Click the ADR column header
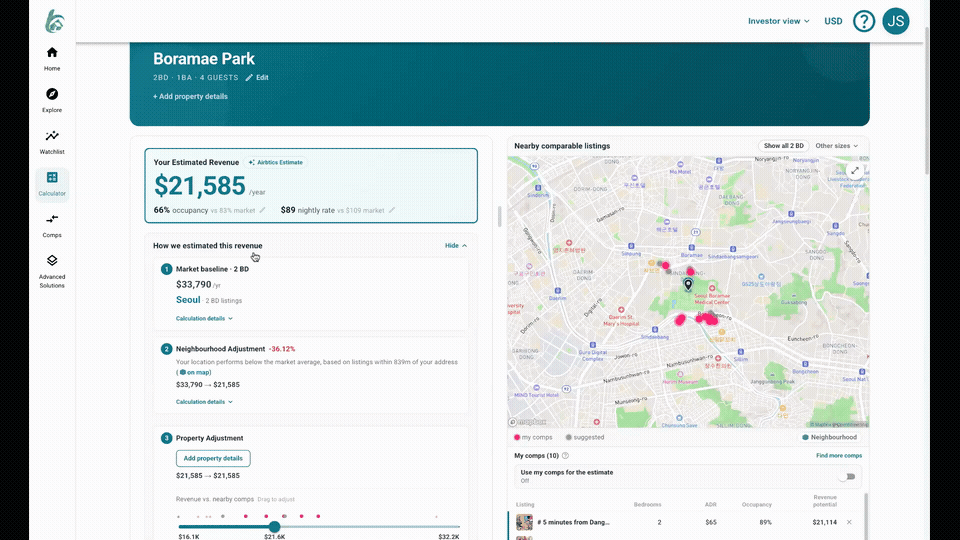The image size is (960, 540). tap(710, 504)
